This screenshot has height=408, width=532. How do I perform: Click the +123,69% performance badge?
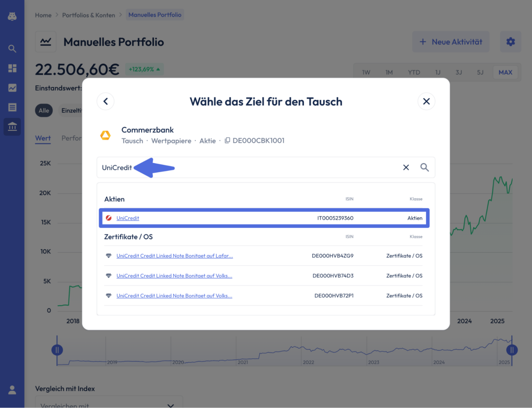[144, 69]
